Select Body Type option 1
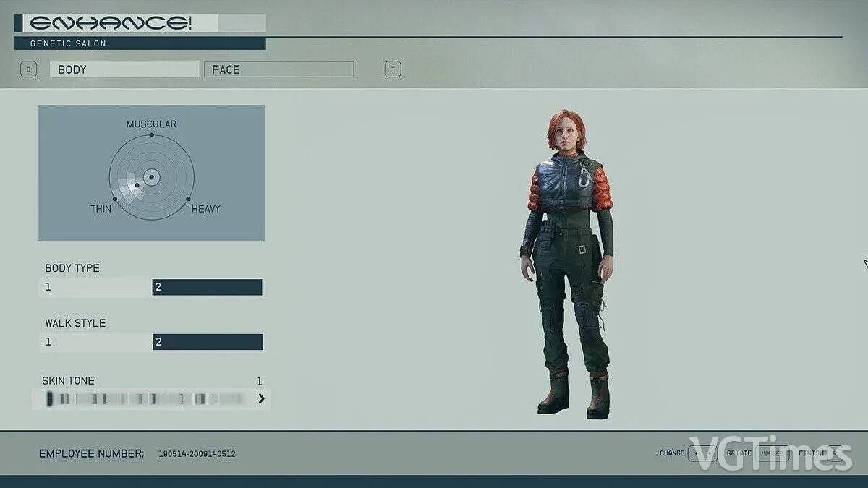This screenshot has width=868, height=488. pos(95,288)
